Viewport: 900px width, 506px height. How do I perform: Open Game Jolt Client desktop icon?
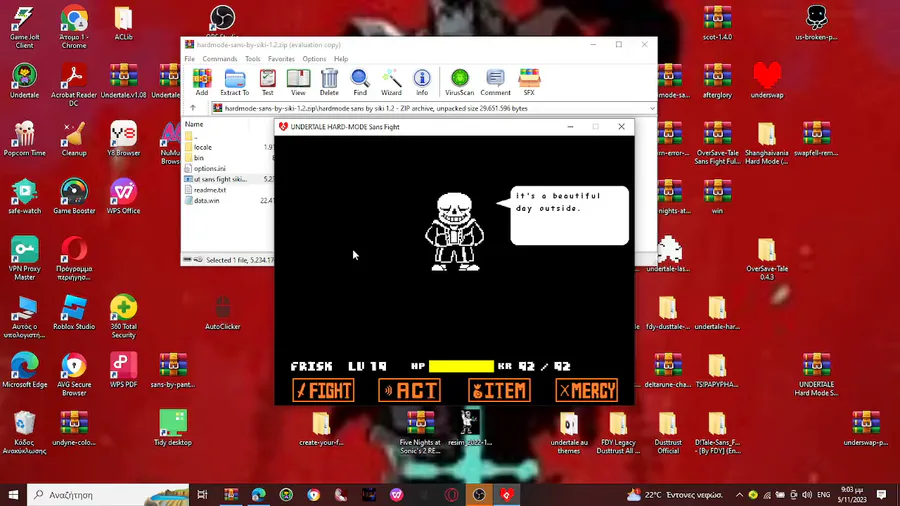click(x=24, y=28)
